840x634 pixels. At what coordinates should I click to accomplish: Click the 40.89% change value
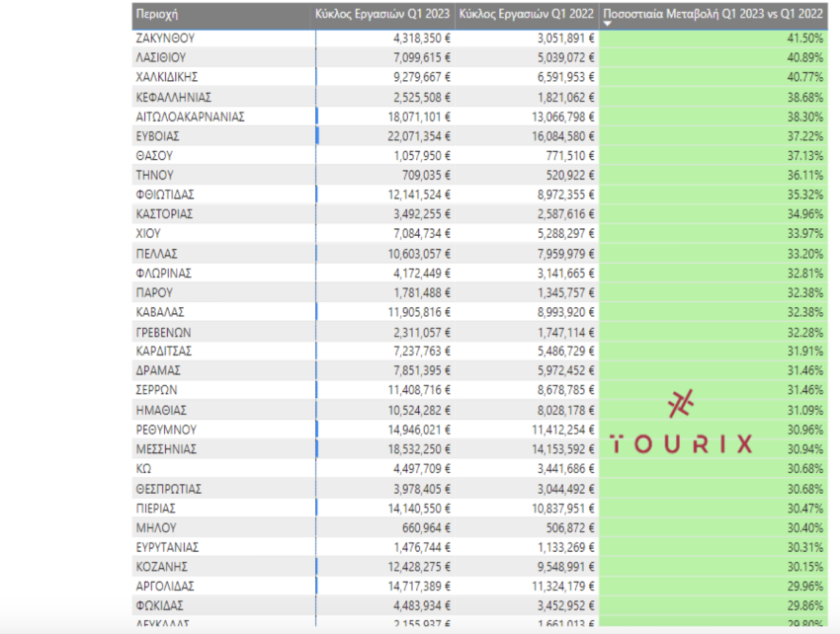(x=805, y=57)
